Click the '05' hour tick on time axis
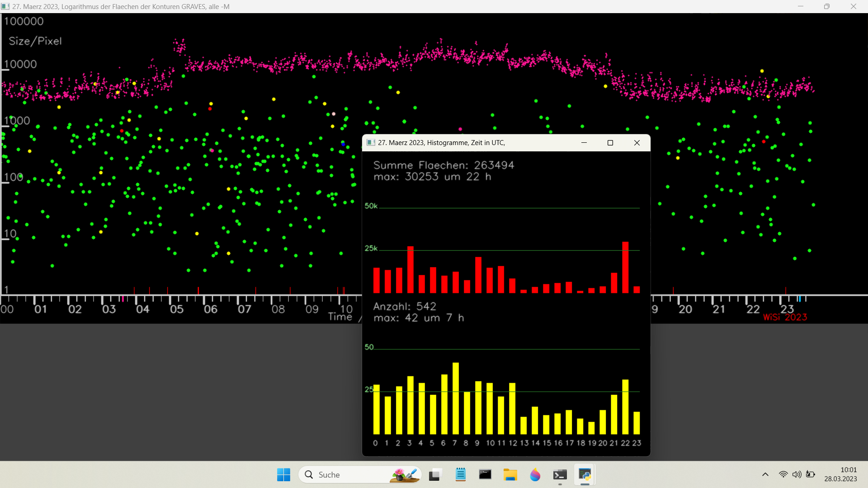The height and width of the screenshot is (488, 868). 177,310
